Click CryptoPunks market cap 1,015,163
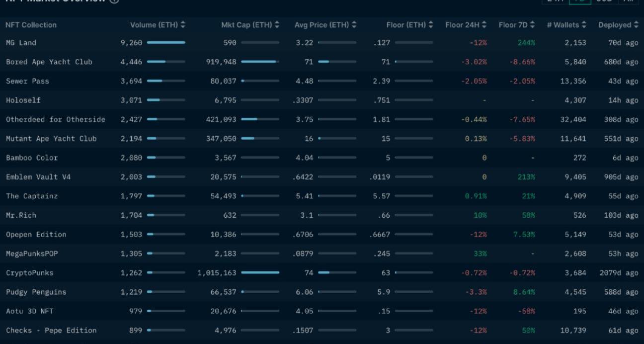The image size is (644, 344). click(217, 273)
